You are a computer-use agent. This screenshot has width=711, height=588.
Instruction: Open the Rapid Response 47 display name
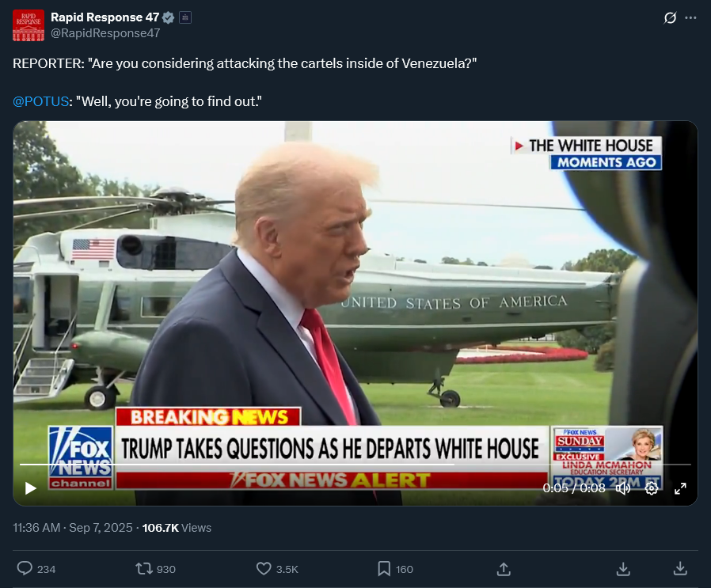pyautogui.click(x=105, y=17)
